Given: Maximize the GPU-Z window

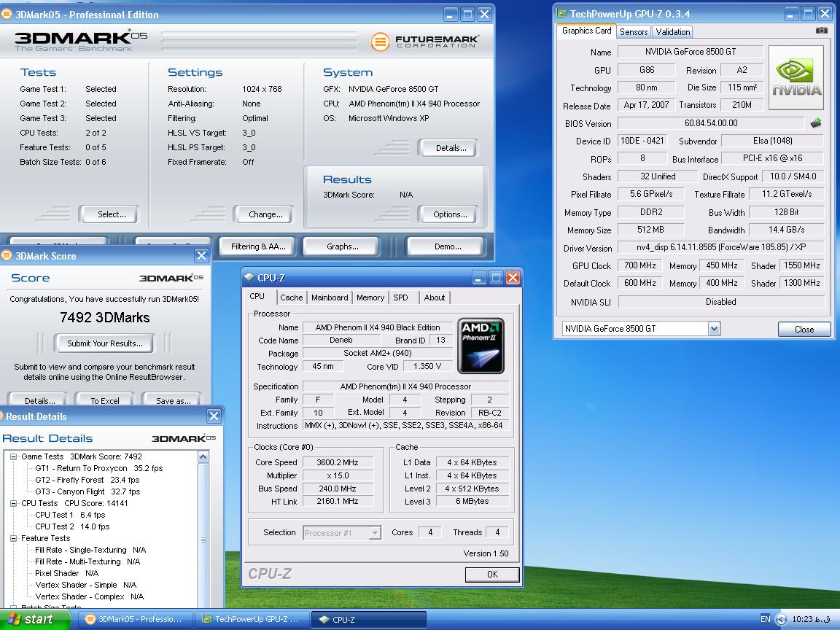Looking at the screenshot, I should click(x=809, y=14).
